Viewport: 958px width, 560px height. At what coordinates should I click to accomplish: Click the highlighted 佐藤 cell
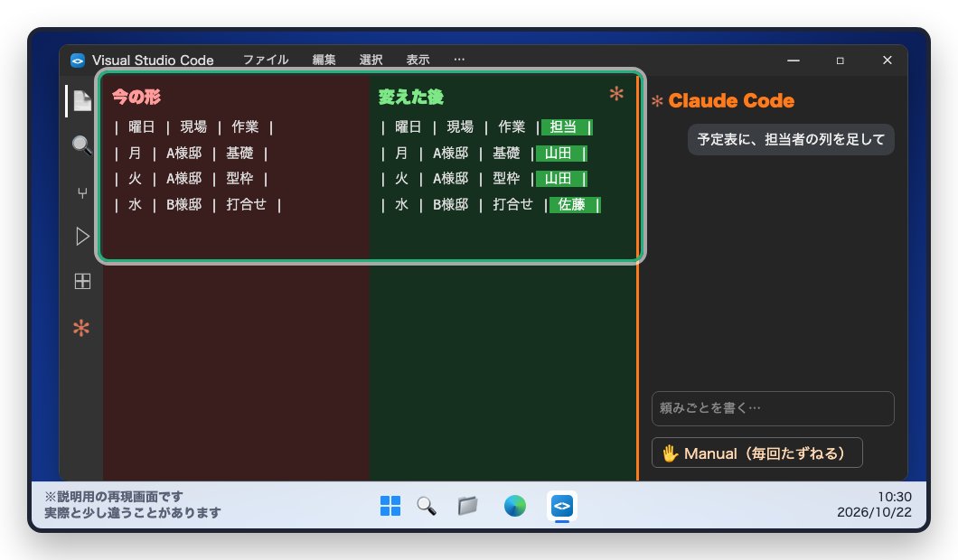tap(575, 204)
